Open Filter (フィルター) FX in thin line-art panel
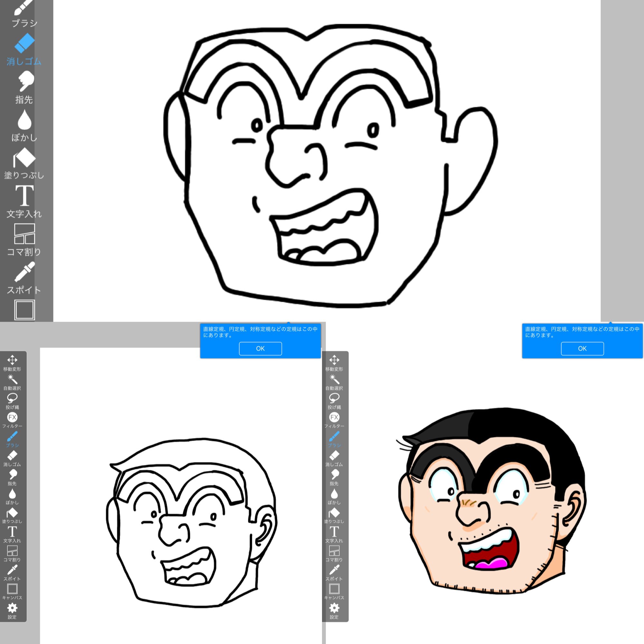The image size is (644, 644). 12,420
